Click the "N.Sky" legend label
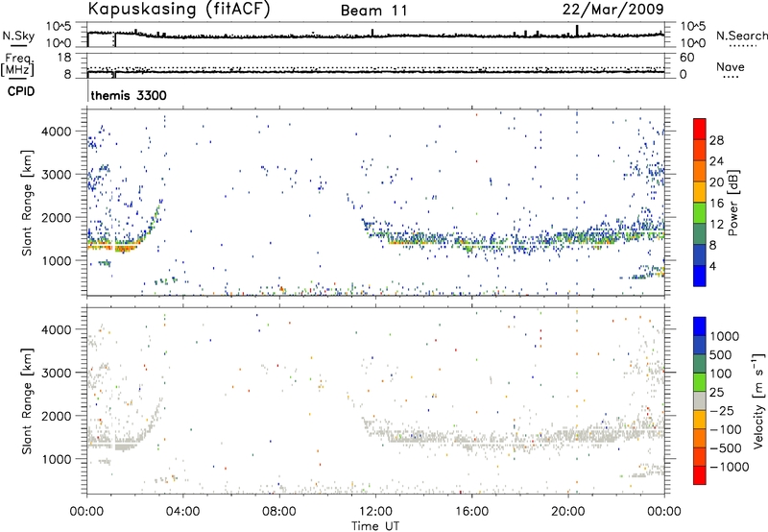 click(x=18, y=36)
